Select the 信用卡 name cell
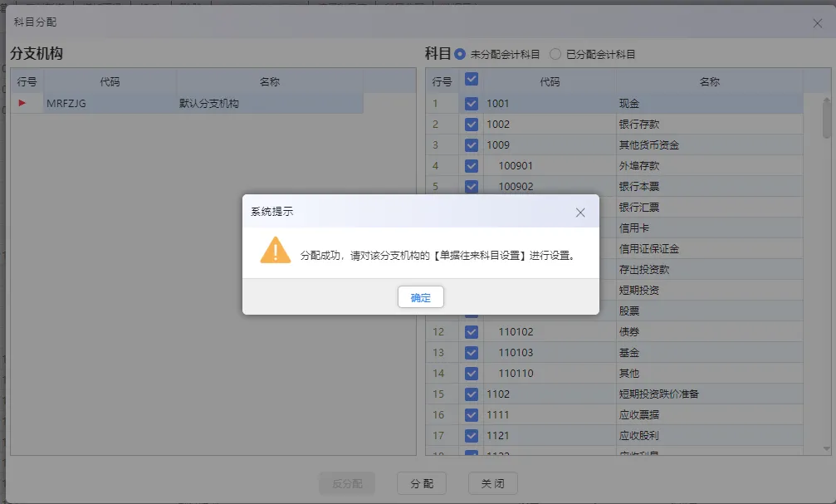Image resolution: width=836 pixels, height=504 pixels. pyautogui.click(x=710, y=228)
